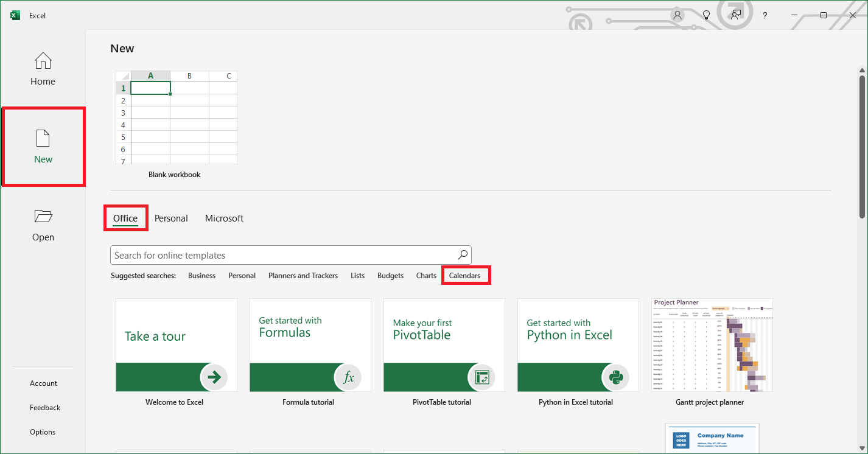Viewport: 868px width, 454px height.
Task: Open the Company Name invoice template
Action: [x=712, y=438]
